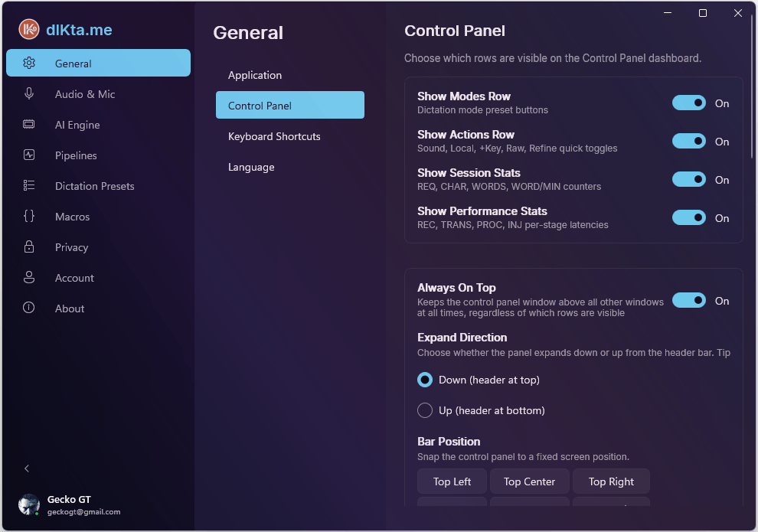Image resolution: width=758 pixels, height=532 pixels.
Task: Close the dIKta.me window
Action: click(737, 13)
